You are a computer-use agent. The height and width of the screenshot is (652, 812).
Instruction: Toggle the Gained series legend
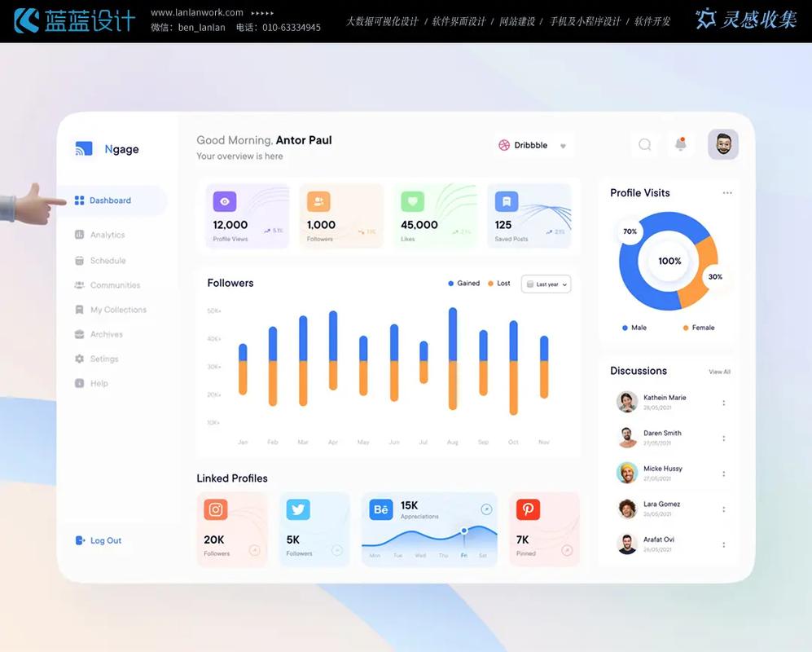tap(464, 284)
